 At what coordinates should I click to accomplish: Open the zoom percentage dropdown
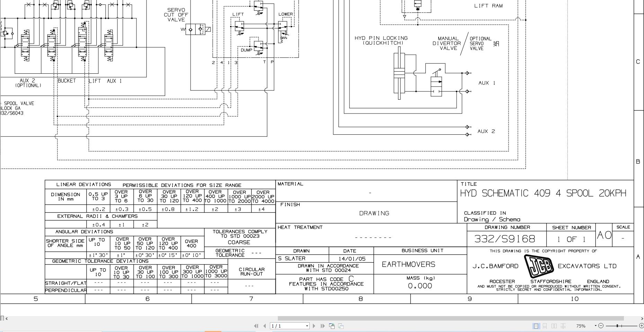tap(596, 326)
